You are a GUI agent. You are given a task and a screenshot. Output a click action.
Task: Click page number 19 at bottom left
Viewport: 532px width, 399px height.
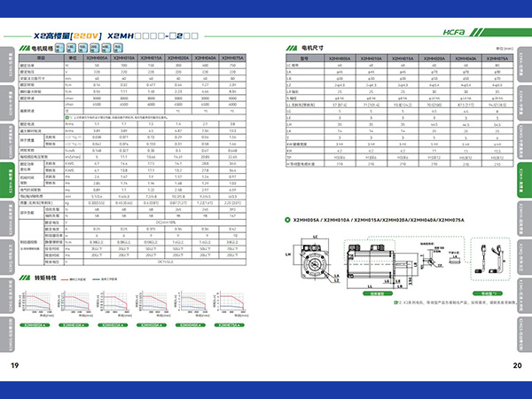14,365
